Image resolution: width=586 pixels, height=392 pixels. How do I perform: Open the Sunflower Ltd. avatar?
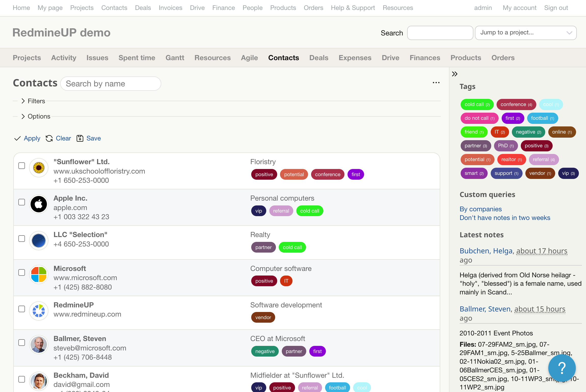[x=39, y=167]
